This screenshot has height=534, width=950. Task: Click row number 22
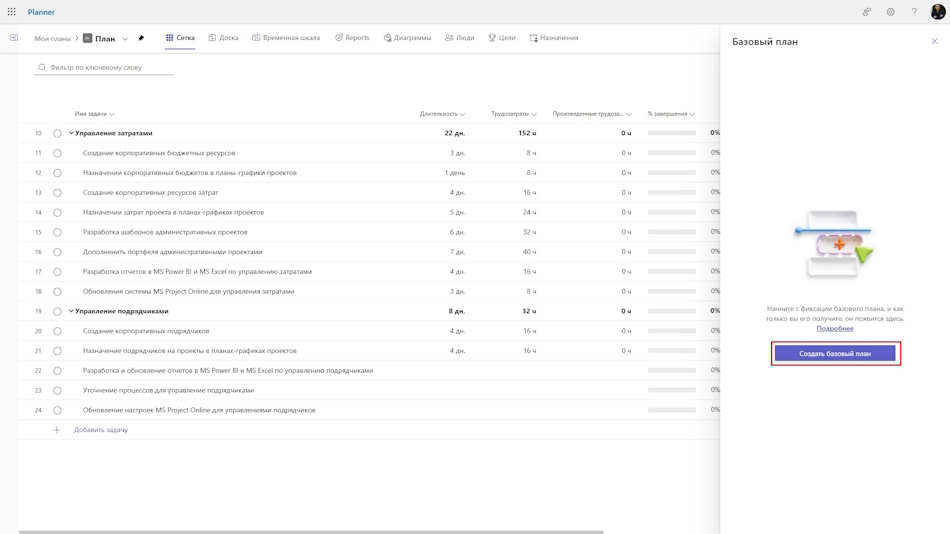tap(38, 370)
